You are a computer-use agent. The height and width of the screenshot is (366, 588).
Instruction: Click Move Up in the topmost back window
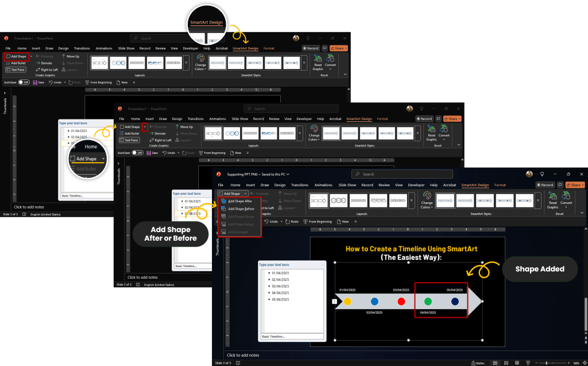(x=70, y=56)
